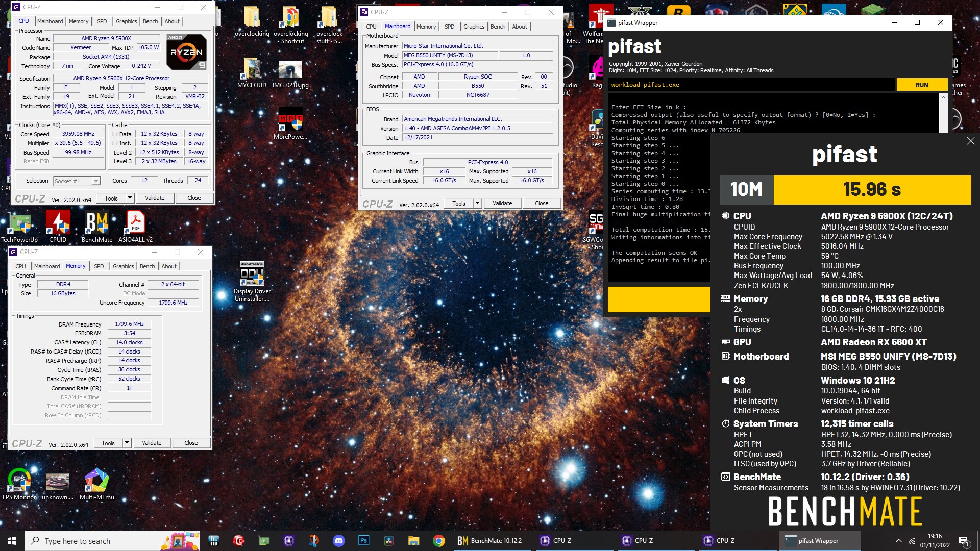Open the overclocking - Shortcut desktop icon
980x551 pixels.
(290, 26)
